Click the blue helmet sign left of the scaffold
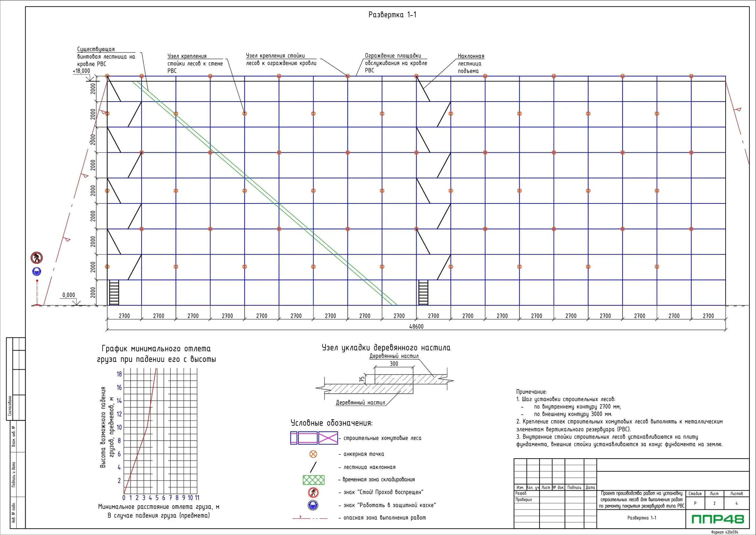756x535 pixels. 37,272
